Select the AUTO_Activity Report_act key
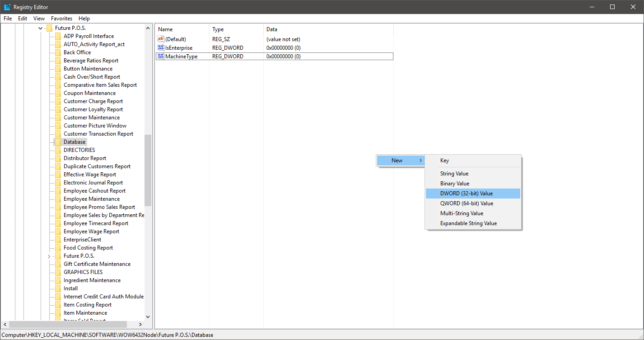644x340 pixels. [94, 44]
